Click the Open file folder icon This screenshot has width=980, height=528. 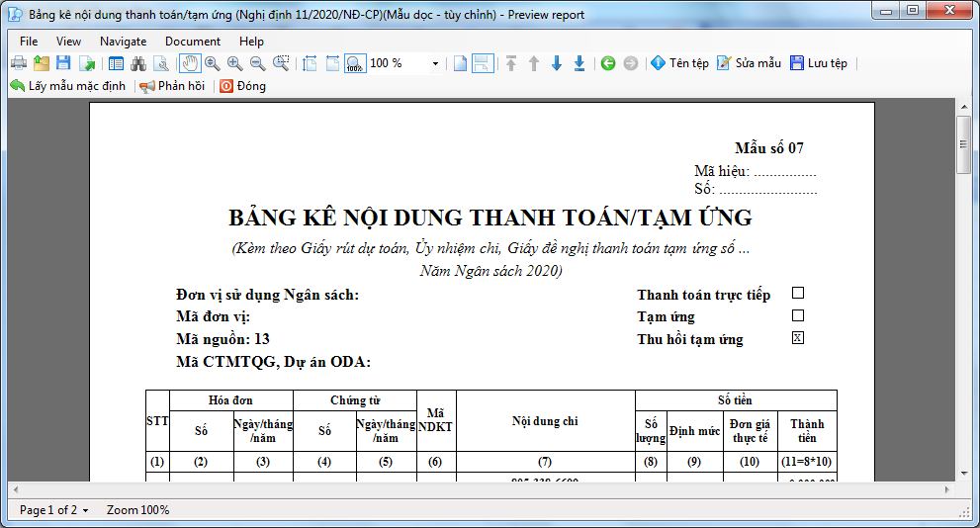(x=42, y=63)
